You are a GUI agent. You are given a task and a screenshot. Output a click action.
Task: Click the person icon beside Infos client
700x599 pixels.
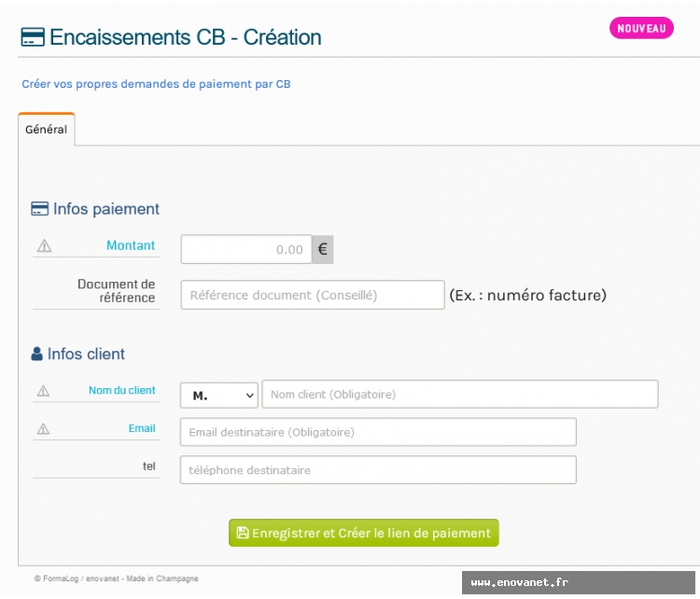click(x=37, y=354)
